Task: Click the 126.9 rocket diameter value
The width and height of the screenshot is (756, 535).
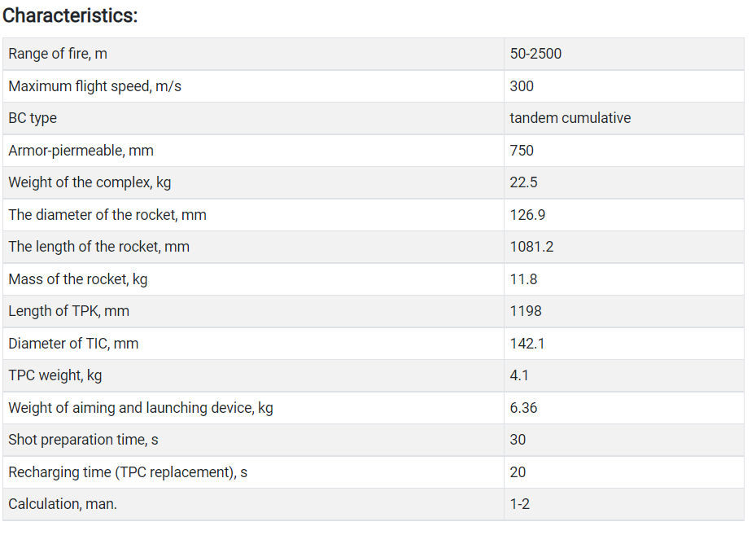Action: click(x=527, y=215)
